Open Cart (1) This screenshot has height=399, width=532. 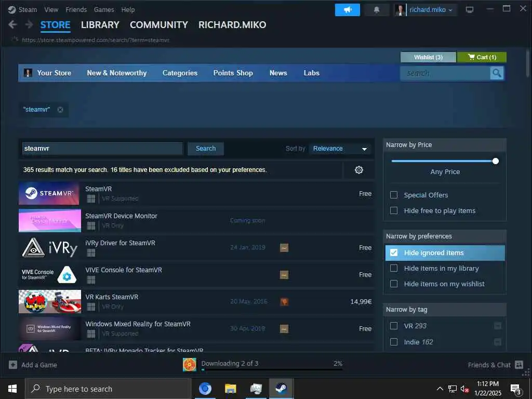pos(482,57)
